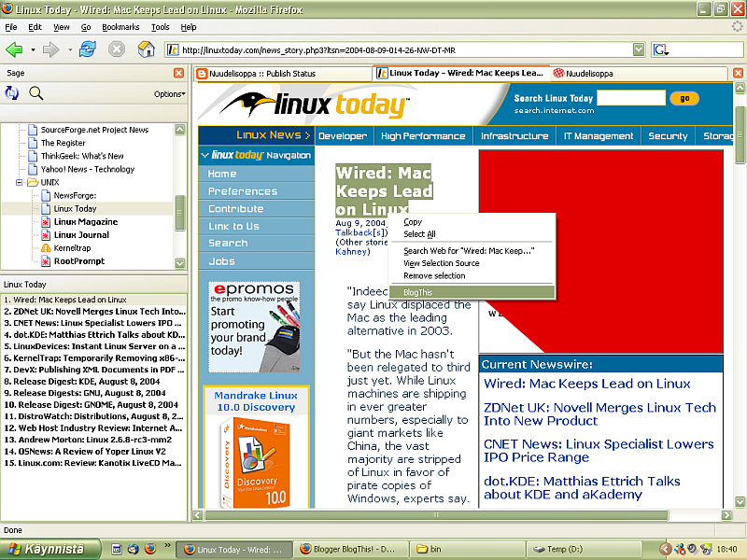Reload the page with the Refresh icon
This screenshot has width=747, height=560.
click(88, 49)
